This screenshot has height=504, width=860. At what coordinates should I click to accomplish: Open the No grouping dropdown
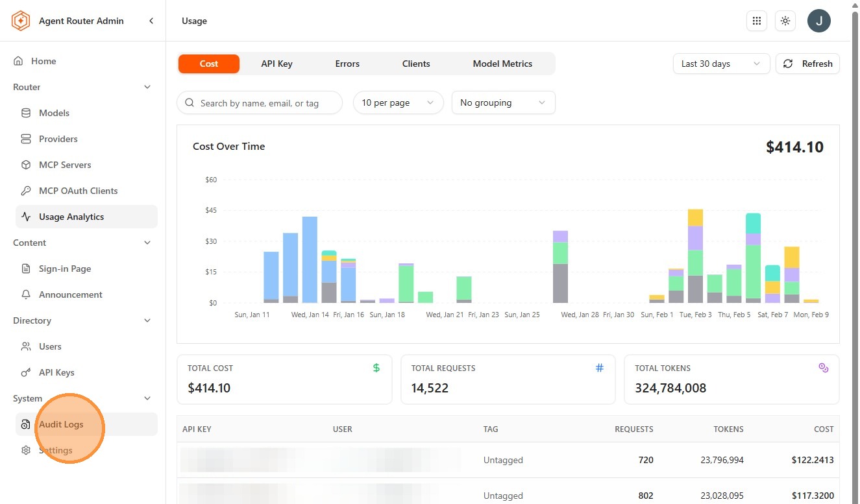[x=503, y=102]
